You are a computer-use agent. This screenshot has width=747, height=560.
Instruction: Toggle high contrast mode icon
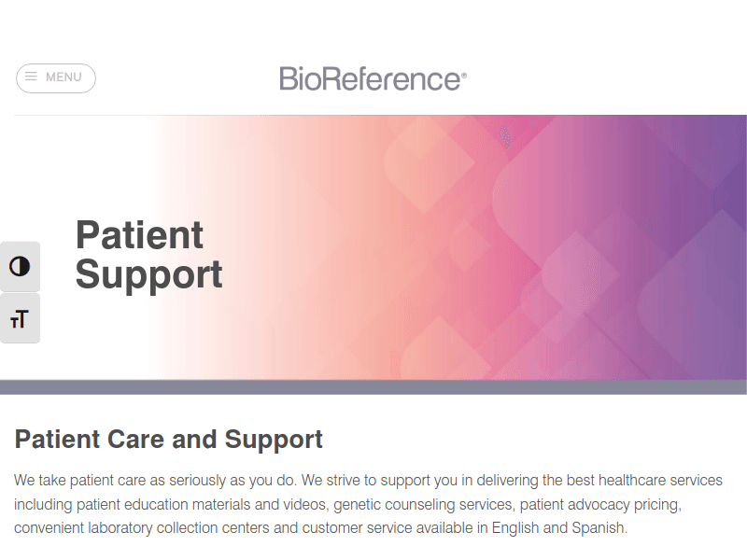click(20, 267)
